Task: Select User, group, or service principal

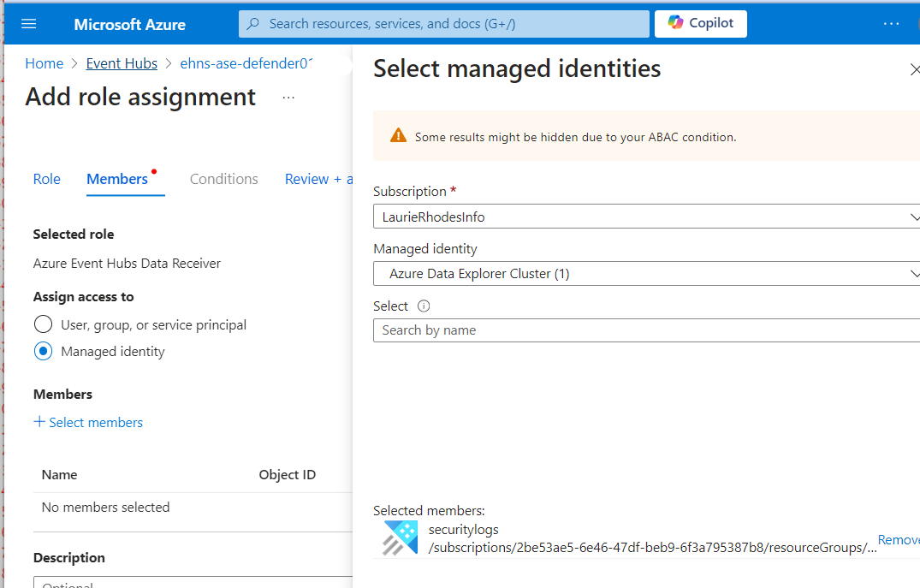Action: pos(43,324)
